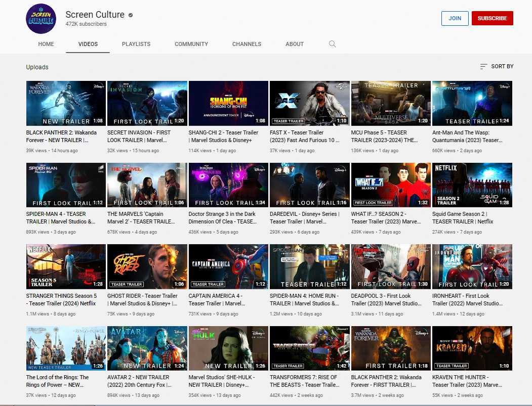Switch to the HOME tab

[x=46, y=44]
